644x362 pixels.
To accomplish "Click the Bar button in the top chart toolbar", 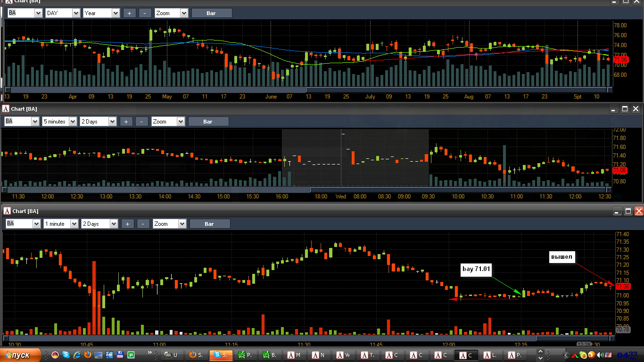I will point(211,13).
